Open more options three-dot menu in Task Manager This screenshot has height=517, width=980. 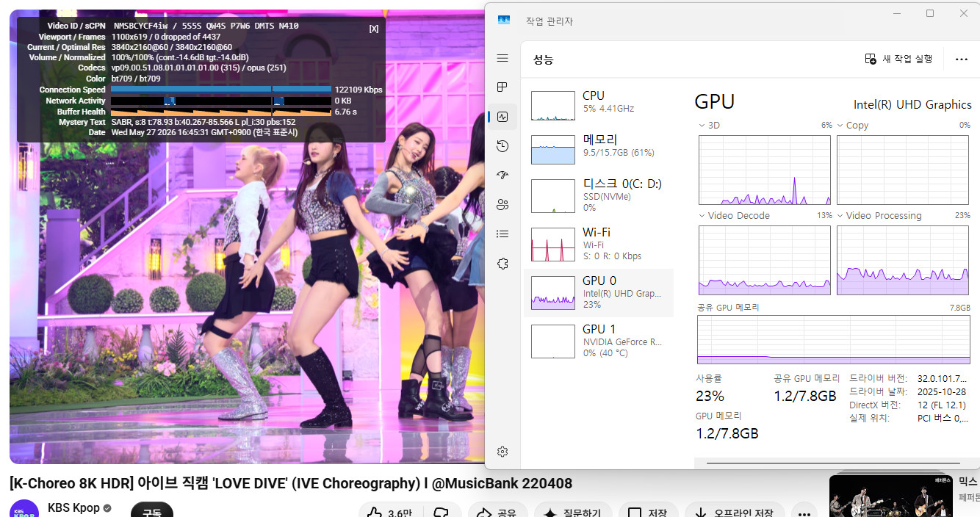pos(961,59)
